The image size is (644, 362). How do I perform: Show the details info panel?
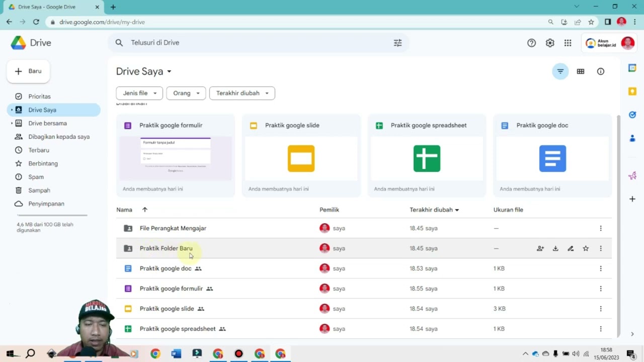pos(601,71)
